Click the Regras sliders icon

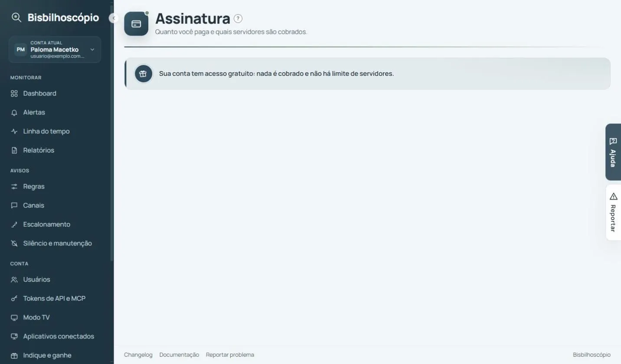pos(14,187)
